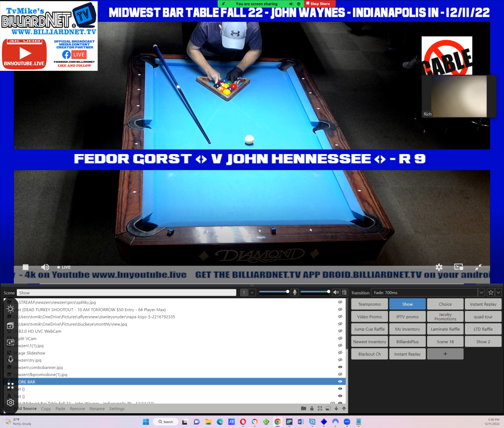Open File Explorer from the taskbar
This screenshot has height=428, width=504.
208,422
